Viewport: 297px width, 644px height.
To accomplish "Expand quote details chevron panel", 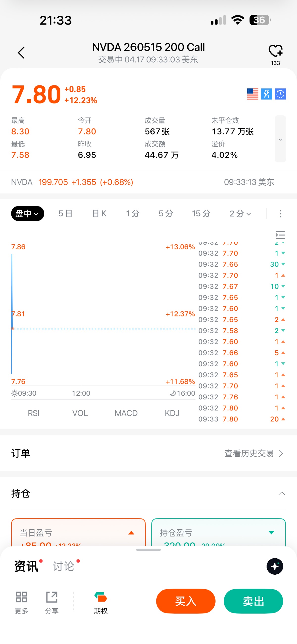I will [280, 139].
